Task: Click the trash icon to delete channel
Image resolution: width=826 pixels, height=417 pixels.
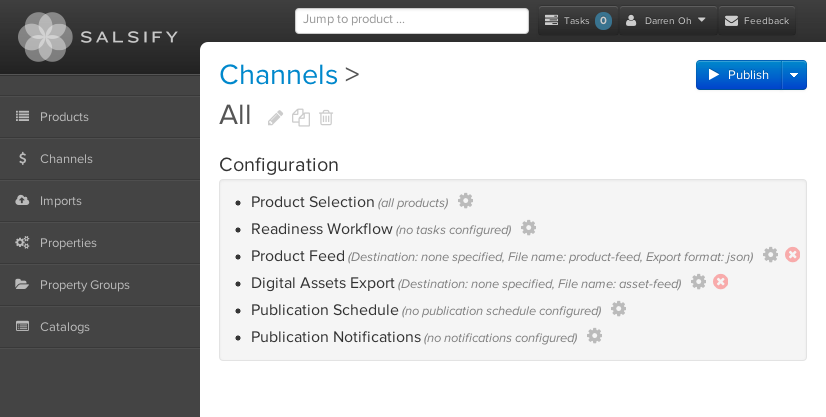Action: (326, 117)
